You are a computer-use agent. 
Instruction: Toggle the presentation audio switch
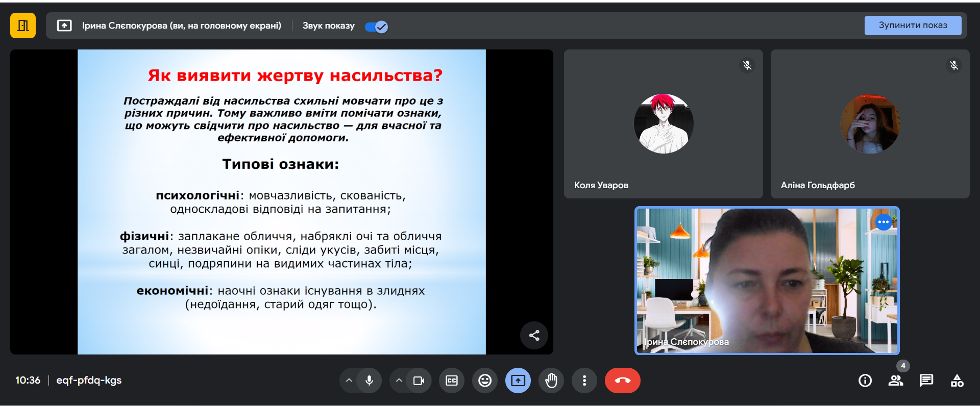pos(377,27)
